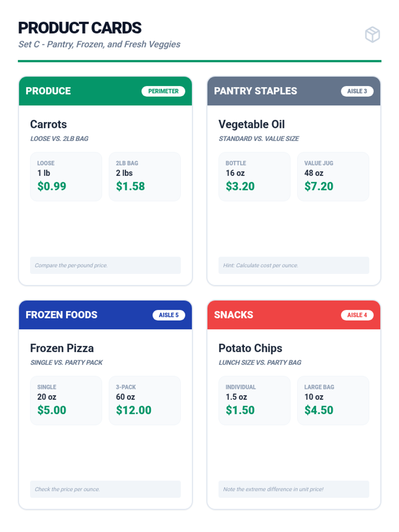The image size is (399, 532).
Task: Click the Potato Chips product title
Action: (250, 348)
